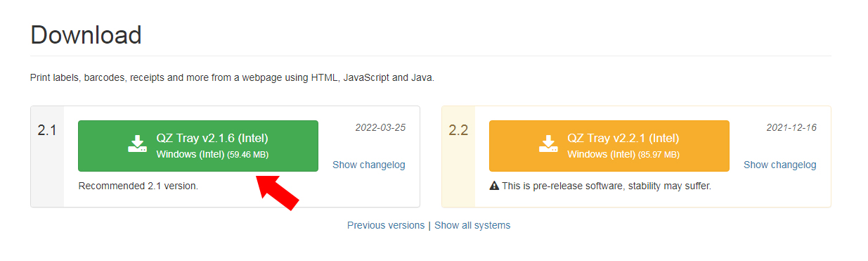Viewport: 868px width, 261px height.
Task: Click the 'Print labels, barcodes, receipts' description
Action: coord(232,77)
